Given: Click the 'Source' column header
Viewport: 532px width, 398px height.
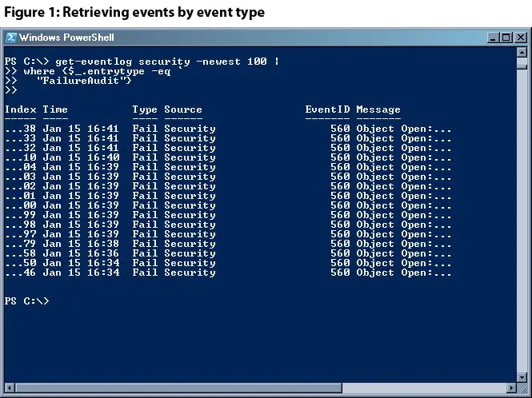Looking at the screenshot, I should [x=183, y=109].
